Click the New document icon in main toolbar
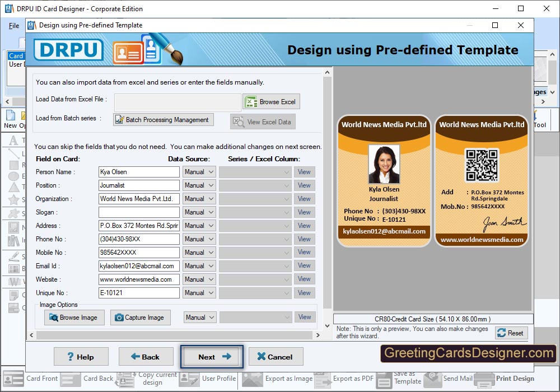This screenshot has width=560, height=392. 11,115
